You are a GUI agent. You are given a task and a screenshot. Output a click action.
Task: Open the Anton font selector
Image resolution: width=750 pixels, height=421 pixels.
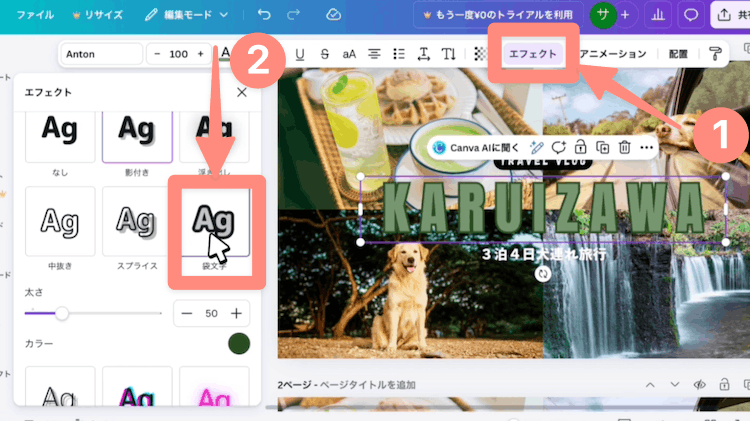coord(101,54)
